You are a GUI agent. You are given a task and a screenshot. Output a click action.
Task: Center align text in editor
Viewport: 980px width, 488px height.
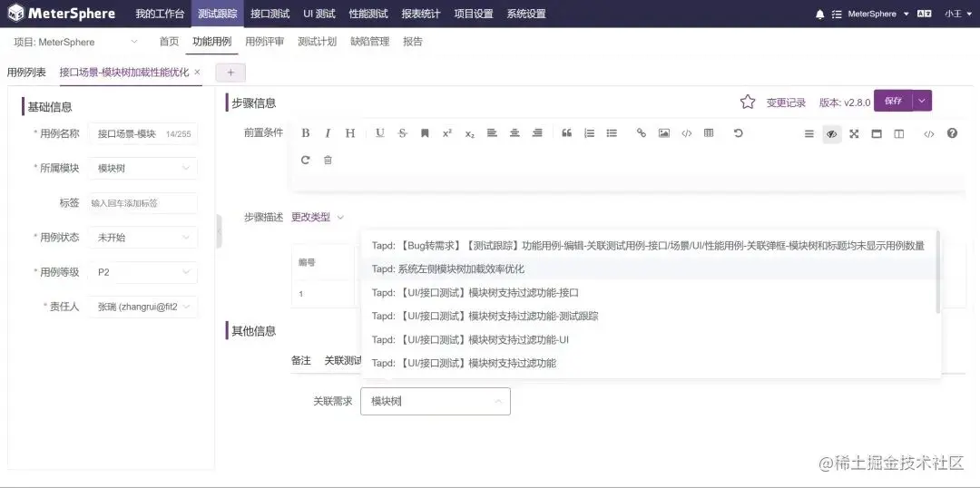(514, 133)
